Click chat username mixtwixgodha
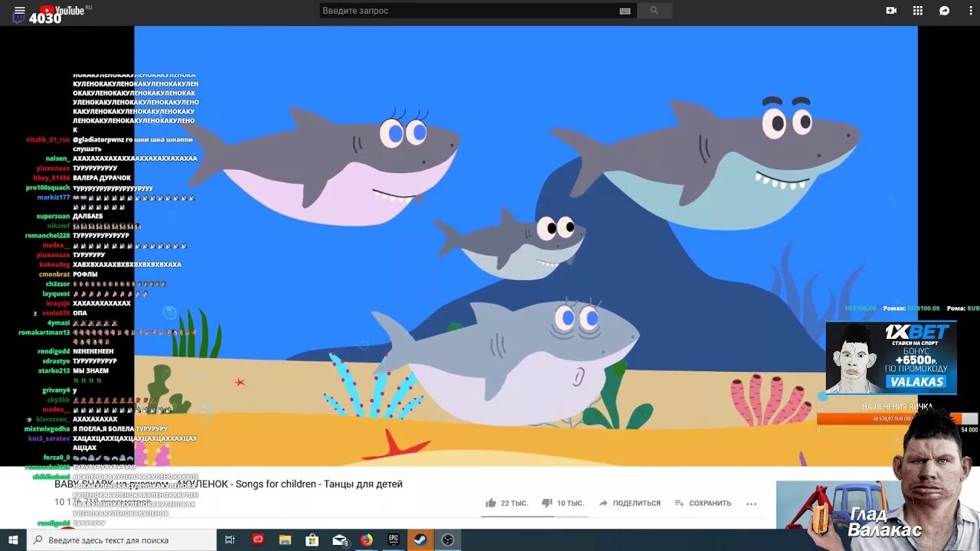 click(x=47, y=429)
